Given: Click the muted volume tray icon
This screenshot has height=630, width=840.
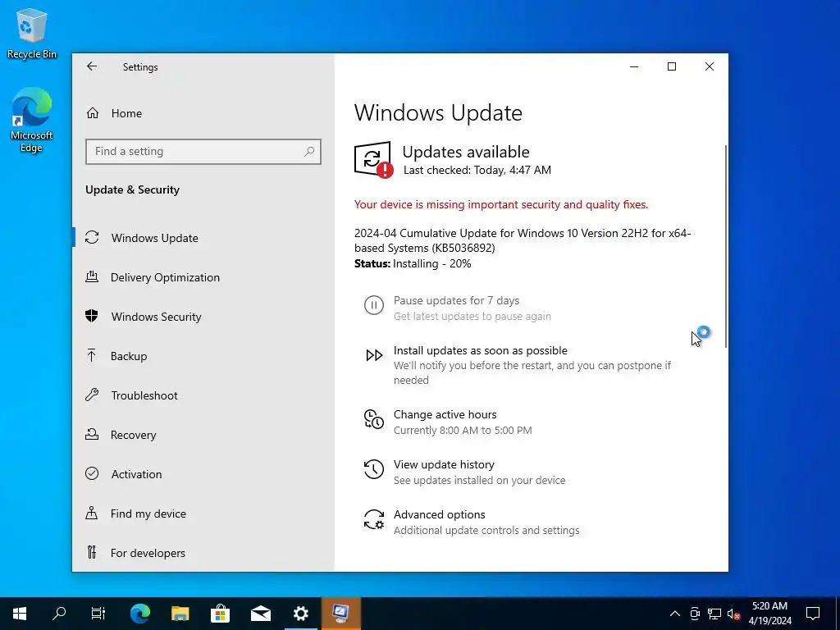Looking at the screenshot, I should (733, 614).
